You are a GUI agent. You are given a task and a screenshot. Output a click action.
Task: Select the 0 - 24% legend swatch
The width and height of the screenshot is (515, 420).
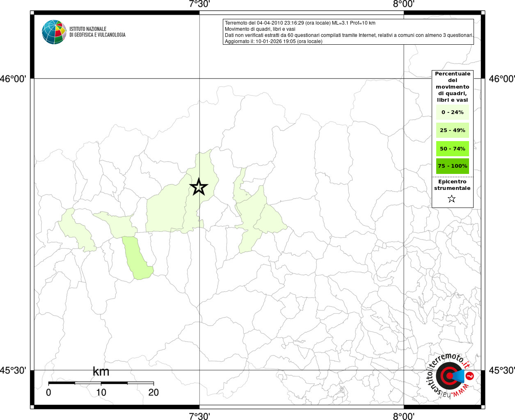pos(453,112)
